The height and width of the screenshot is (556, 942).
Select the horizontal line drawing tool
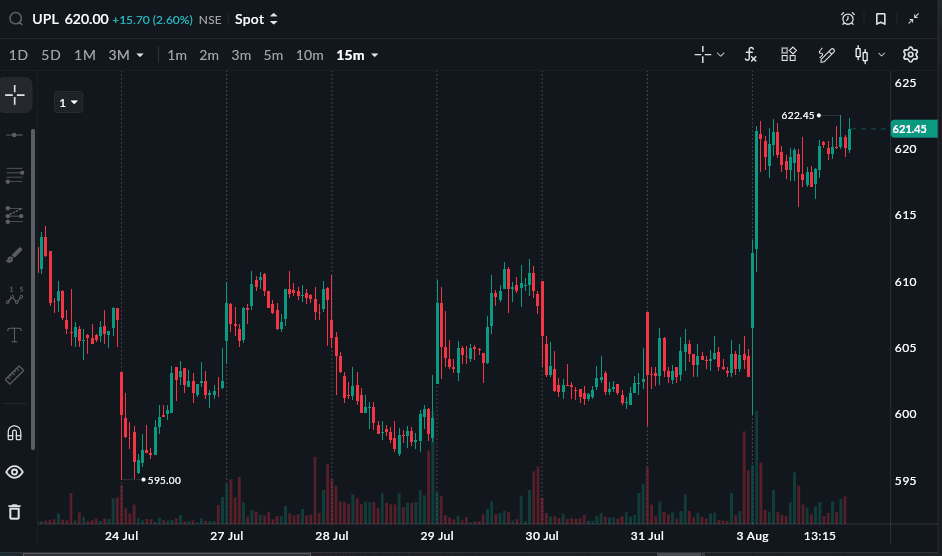tap(14, 135)
